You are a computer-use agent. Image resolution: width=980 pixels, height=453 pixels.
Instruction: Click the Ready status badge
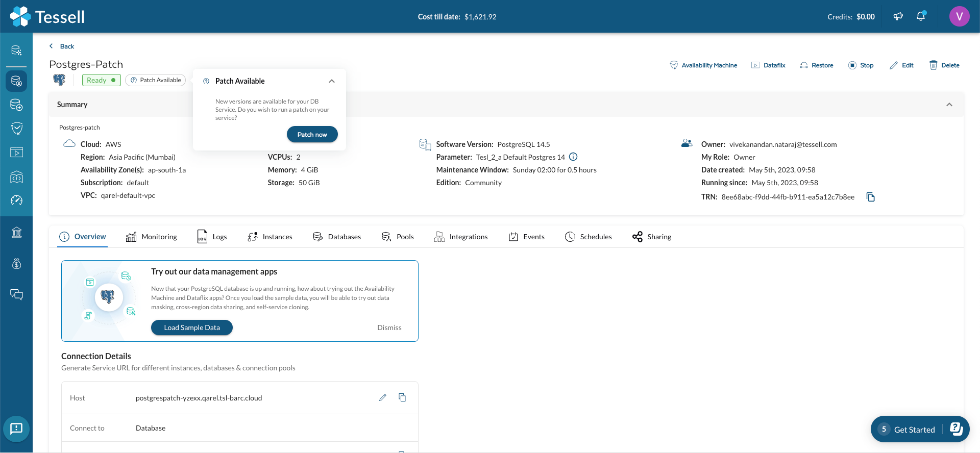click(102, 80)
